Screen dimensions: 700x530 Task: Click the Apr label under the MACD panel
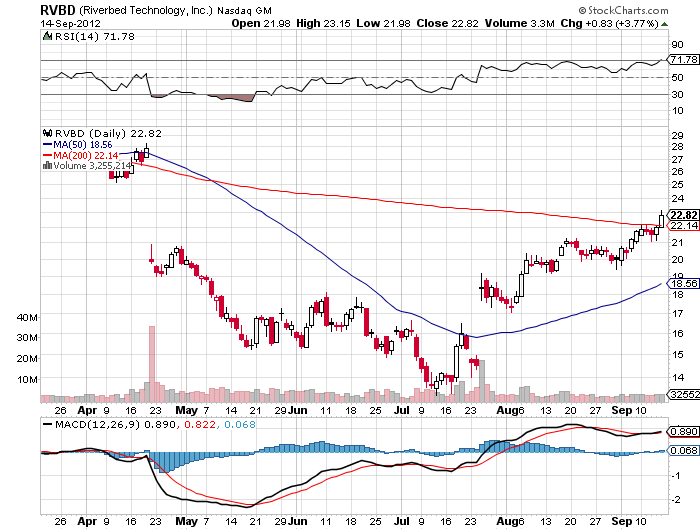pyautogui.click(x=88, y=521)
